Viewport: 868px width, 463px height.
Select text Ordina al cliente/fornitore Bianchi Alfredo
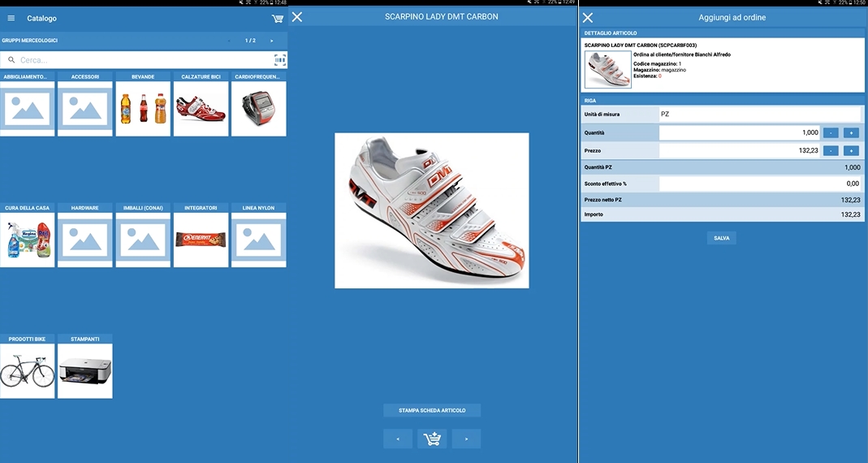(x=682, y=55)
